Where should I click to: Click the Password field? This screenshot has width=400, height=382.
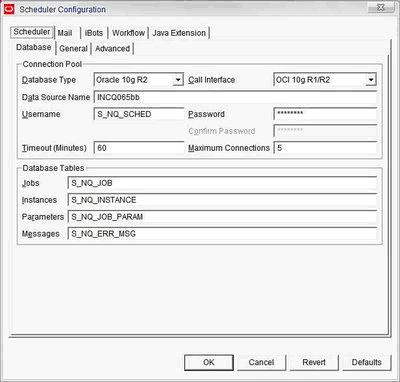[325, 114]
